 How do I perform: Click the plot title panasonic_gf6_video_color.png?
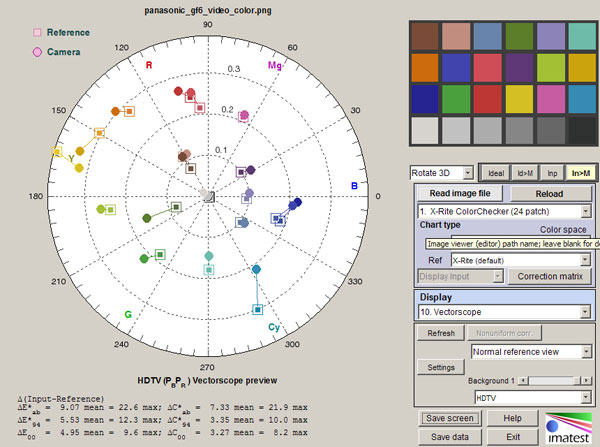pos(208,10)
